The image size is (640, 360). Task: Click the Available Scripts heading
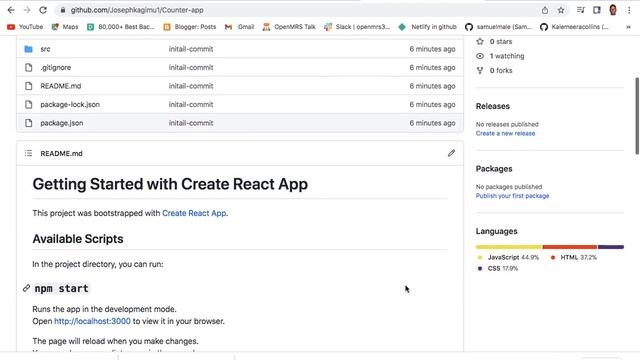78,239
